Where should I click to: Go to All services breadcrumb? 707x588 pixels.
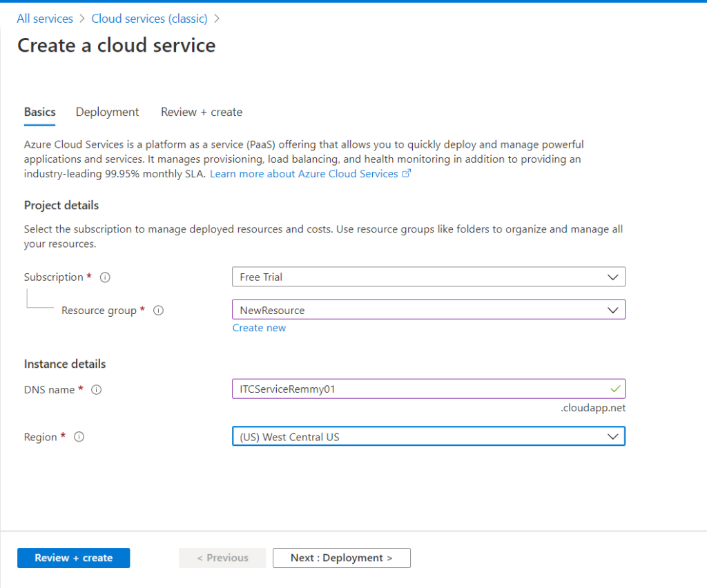(45, 19)
